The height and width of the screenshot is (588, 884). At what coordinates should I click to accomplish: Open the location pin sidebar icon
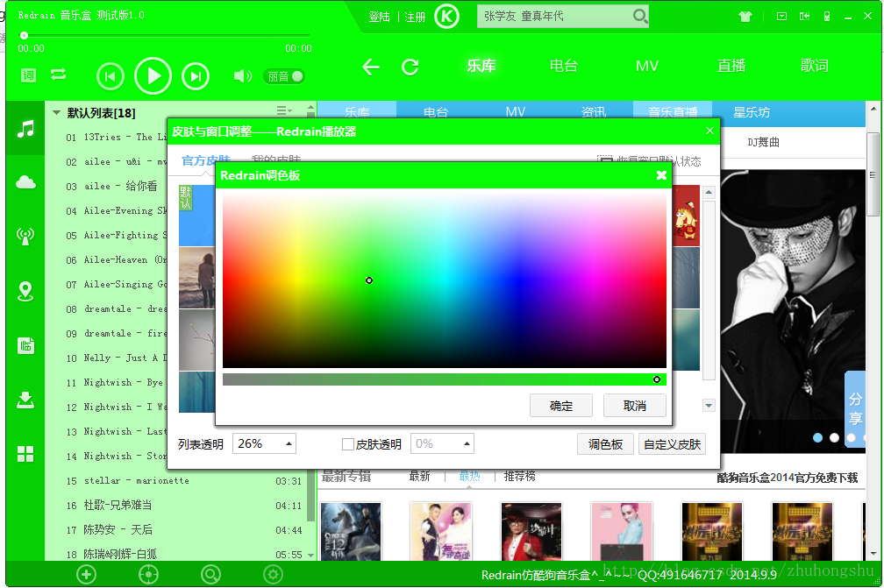click(25, 291)
